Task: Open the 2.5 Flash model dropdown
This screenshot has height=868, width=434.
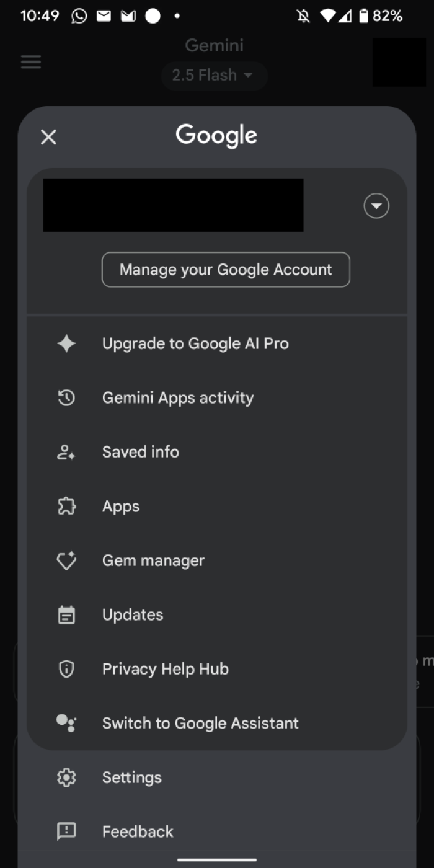Action: coord(214,76)
